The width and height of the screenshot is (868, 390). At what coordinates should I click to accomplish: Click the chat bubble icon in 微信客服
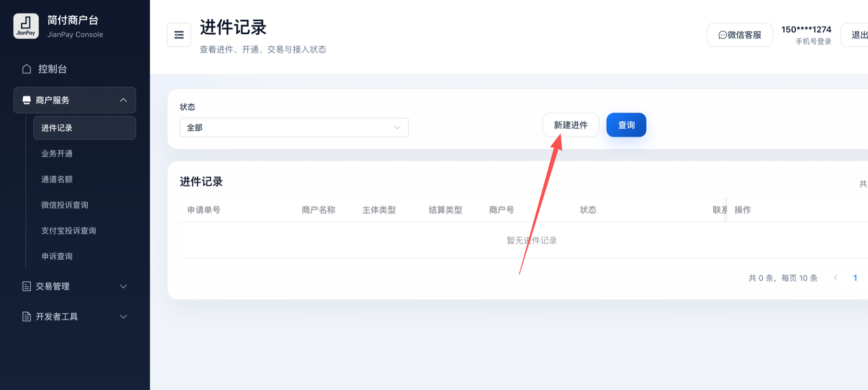point(722,35)
